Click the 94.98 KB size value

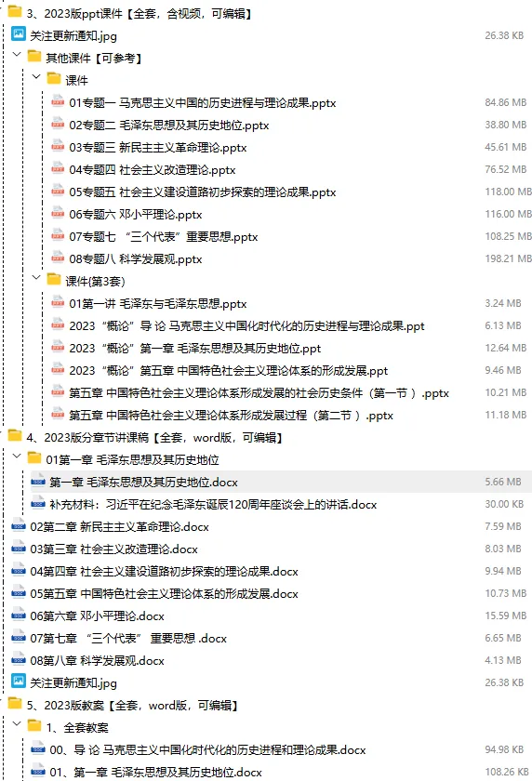[x=504, y=749]
